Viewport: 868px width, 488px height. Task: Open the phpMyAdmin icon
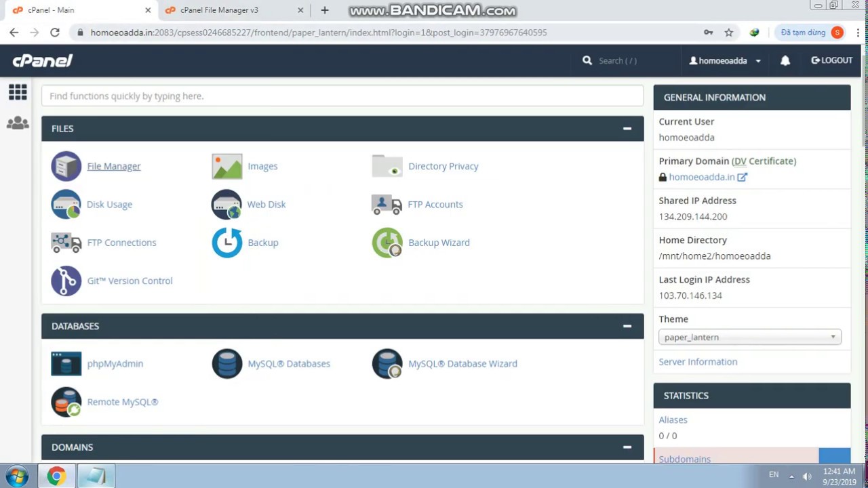coord(66,364)
